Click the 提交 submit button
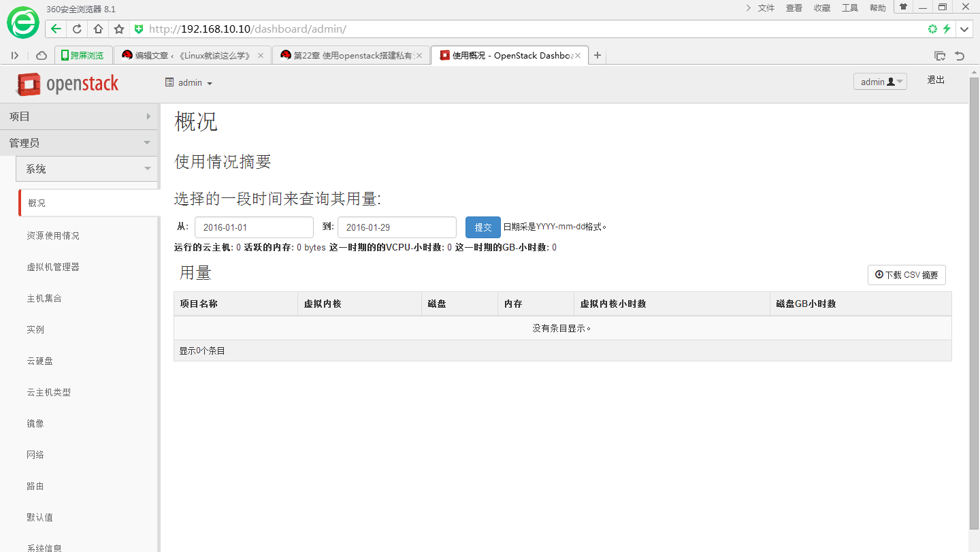Viewport: 980px width, 552px height. [483, 227]
